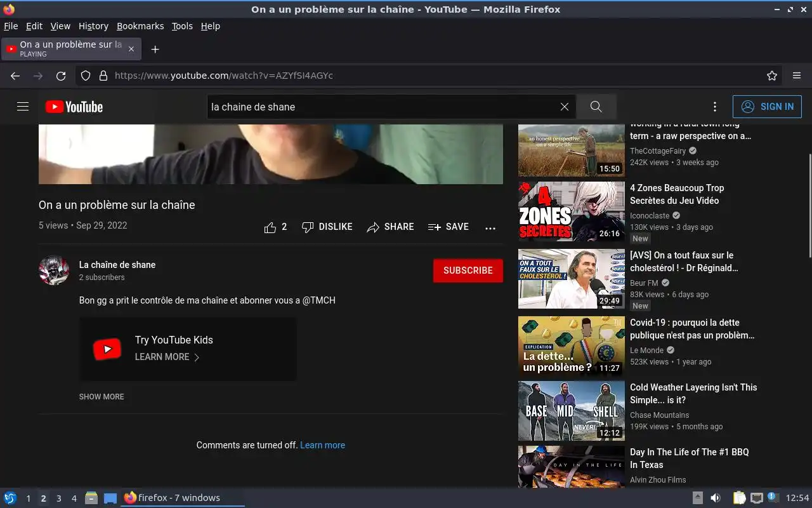Image resolution: width=812 pixels, height=508 pixels.
Task: Like the video with thumbs-up
Action: pos(276,227)
